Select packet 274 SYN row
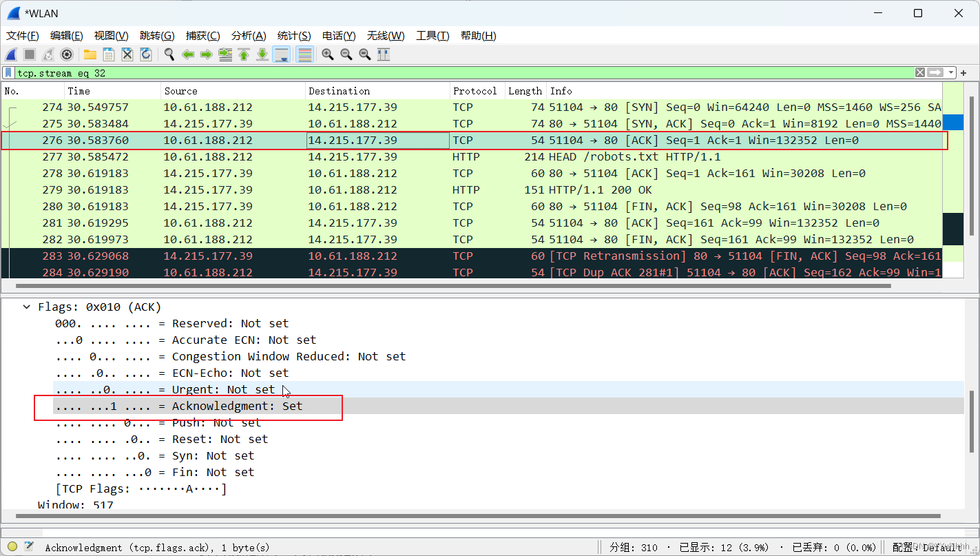 472,107
